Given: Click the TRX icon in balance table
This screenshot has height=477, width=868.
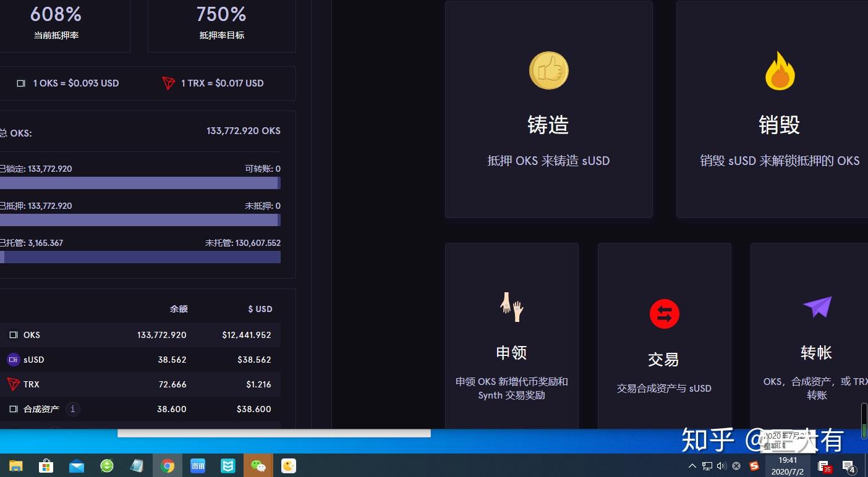Looking at the screenshot, I should [x=13, y=384].
